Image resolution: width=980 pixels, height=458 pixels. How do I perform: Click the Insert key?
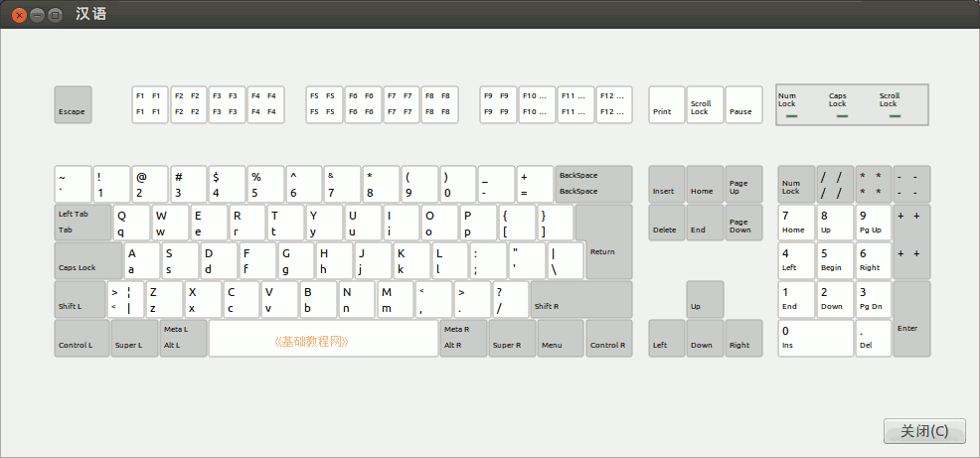point(667,185)
